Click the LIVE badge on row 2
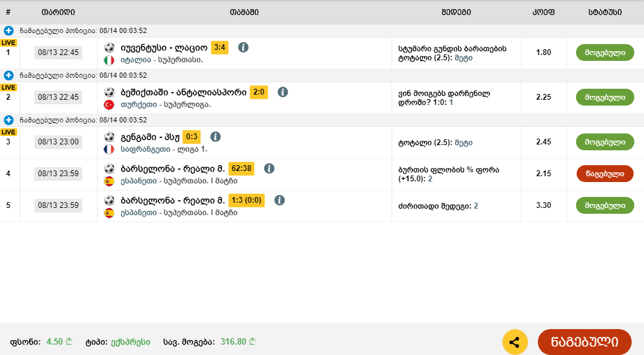 point(8,87)
